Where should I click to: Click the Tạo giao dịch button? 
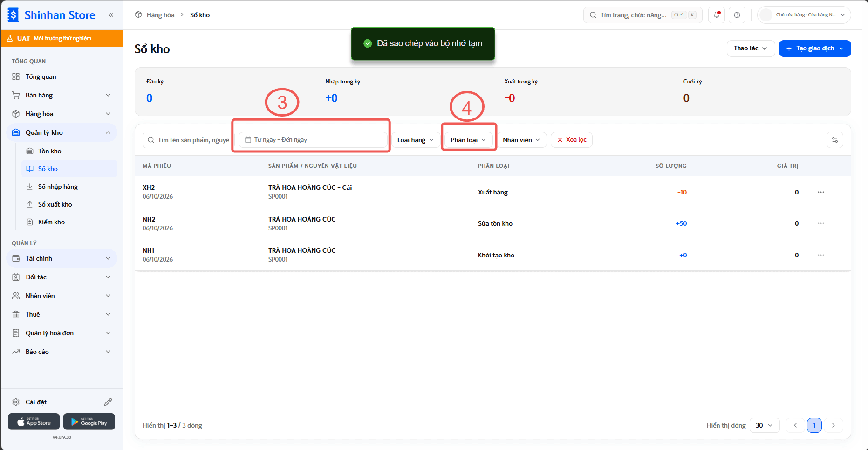pyautogui.click(x=815, y=48)
